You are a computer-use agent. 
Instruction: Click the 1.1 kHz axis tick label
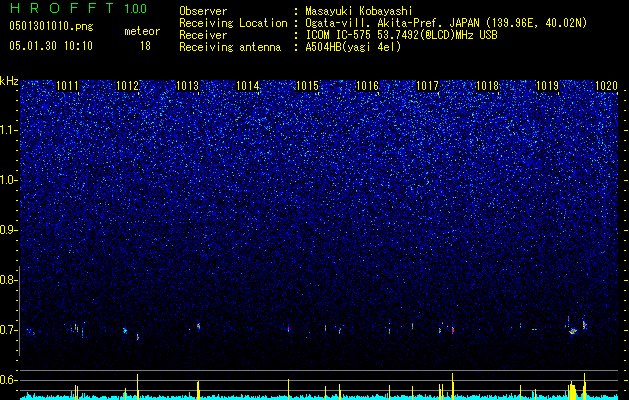pyautogui.click(x=8, y=130)
